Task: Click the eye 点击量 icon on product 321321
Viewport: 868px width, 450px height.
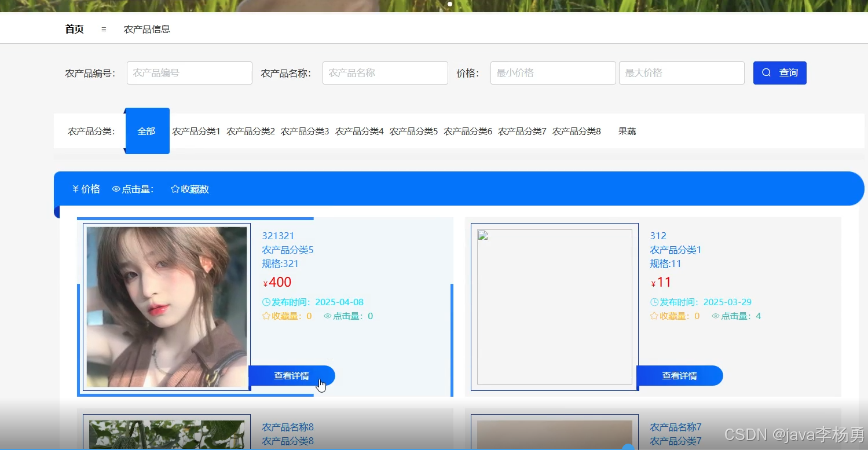Action: pos(328,316)
